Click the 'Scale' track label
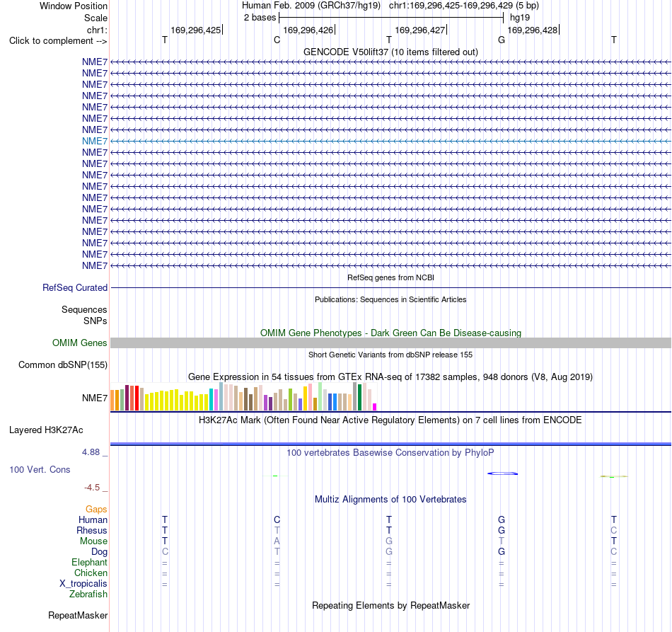 pos(95,18)
